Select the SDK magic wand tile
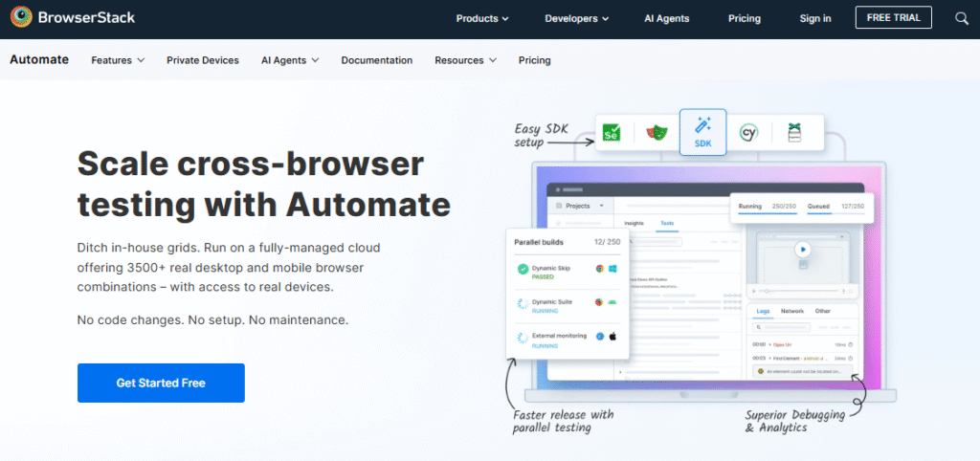The image size is (980, 461). 703,132
